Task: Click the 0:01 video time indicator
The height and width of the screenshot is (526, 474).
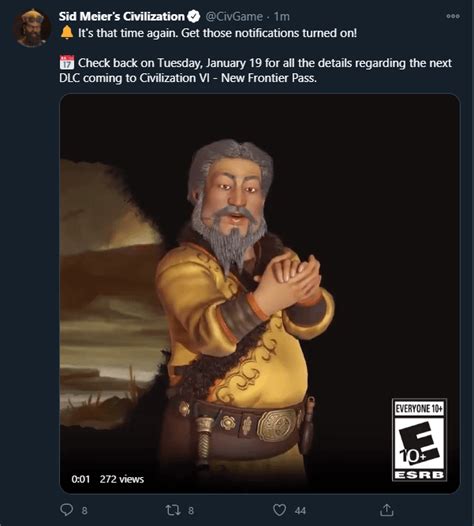Action: click(81, 479)
